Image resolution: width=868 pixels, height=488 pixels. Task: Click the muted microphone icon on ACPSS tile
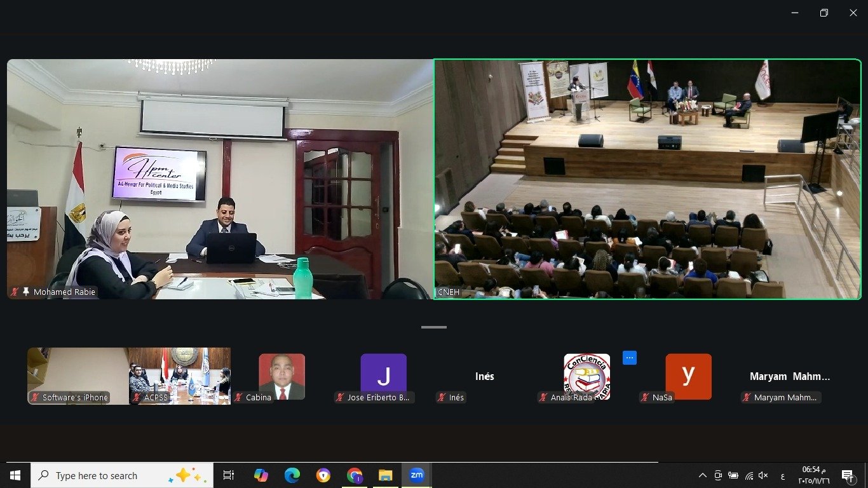[x=136, y=398]
